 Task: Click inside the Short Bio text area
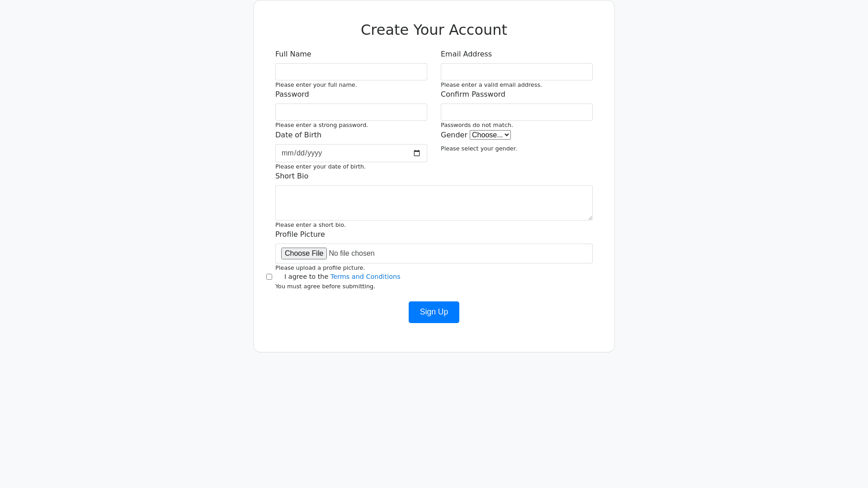coord(434,202)
